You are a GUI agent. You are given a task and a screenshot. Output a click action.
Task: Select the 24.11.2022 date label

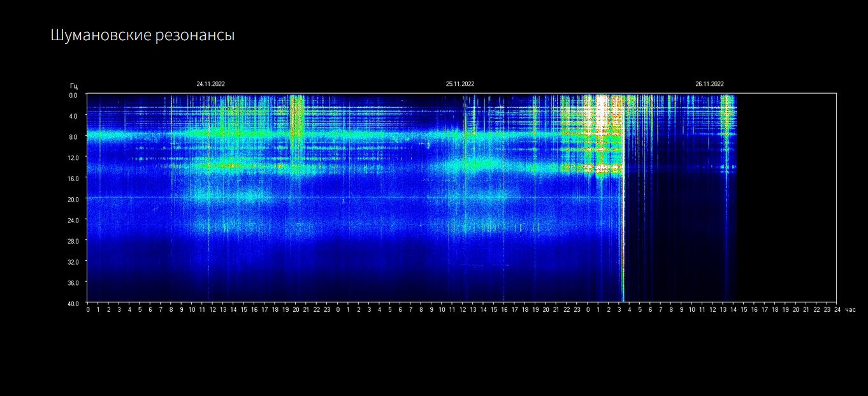[210, 84]
